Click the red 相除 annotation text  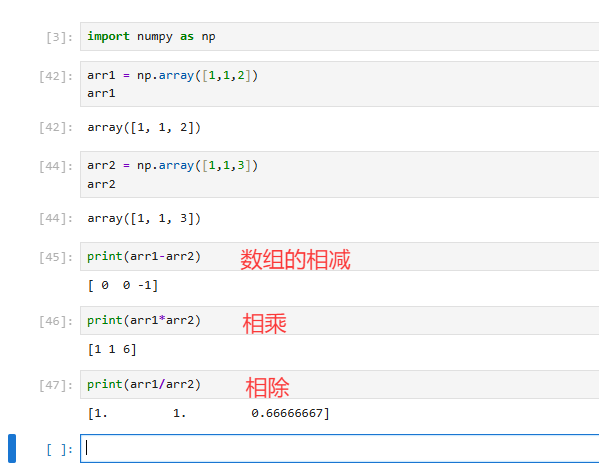267,388
